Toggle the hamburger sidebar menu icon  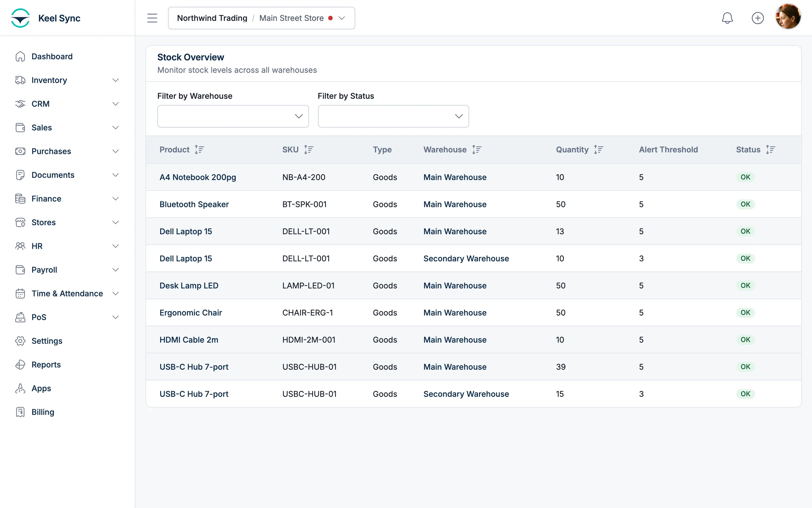152,18
